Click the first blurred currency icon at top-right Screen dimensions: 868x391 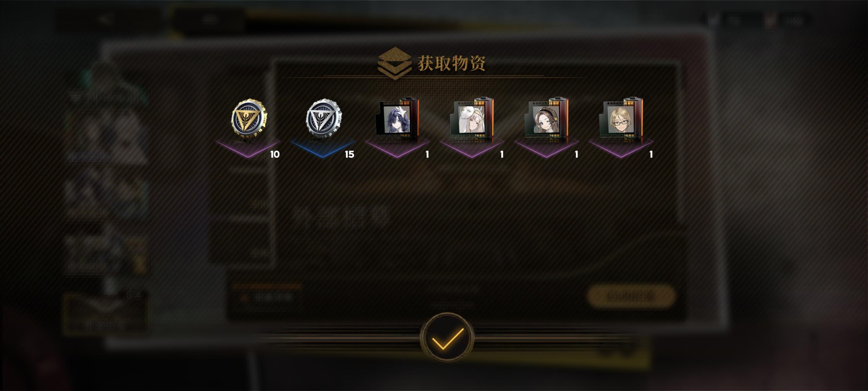click(713, 21)
